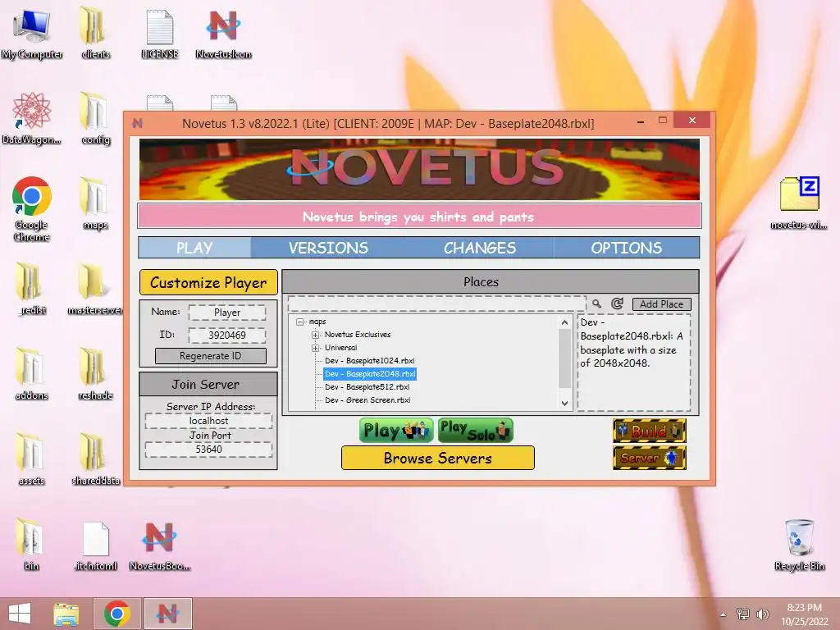
Task: Open the bin folder on desktop
Action: pyautogui.click(x=32, y=545)
